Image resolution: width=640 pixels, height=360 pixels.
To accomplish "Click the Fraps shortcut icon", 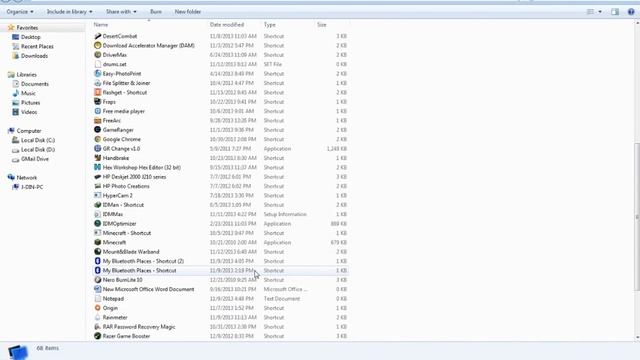I will (98, 102).
